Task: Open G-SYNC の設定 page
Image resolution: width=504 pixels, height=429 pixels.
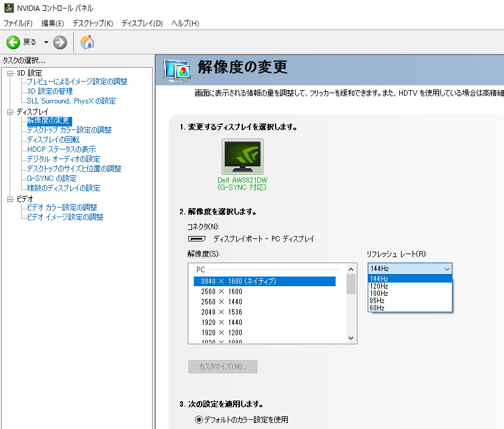Action: tap(51, 178)
